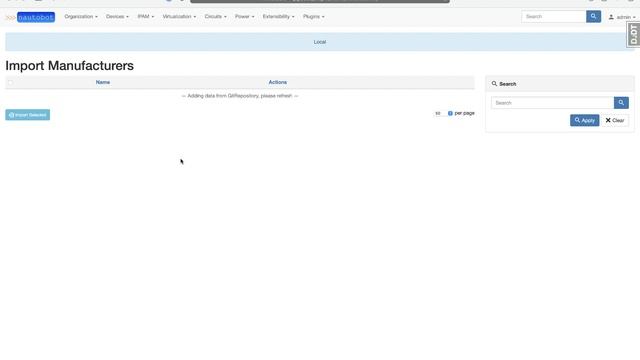
Task: Open the per page count selector
Action: 443,113
